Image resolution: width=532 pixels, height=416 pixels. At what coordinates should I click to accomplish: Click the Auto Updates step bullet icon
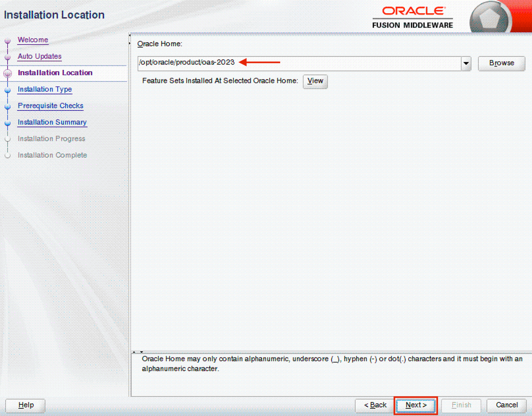point(8,57)
